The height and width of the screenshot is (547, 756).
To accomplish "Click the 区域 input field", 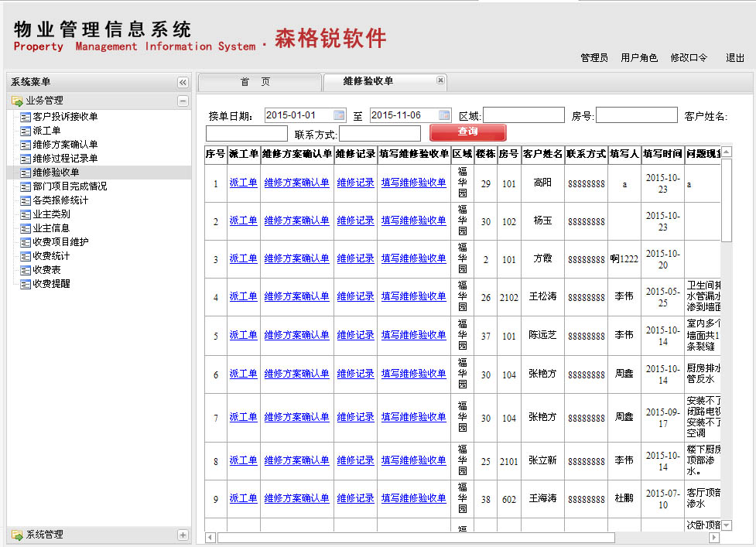I will coord(523,115).
